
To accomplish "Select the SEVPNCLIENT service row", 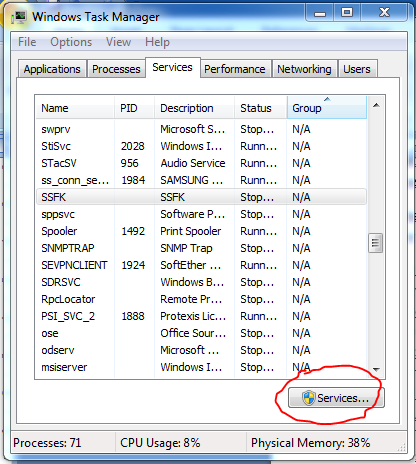I will tap(201, 265).
